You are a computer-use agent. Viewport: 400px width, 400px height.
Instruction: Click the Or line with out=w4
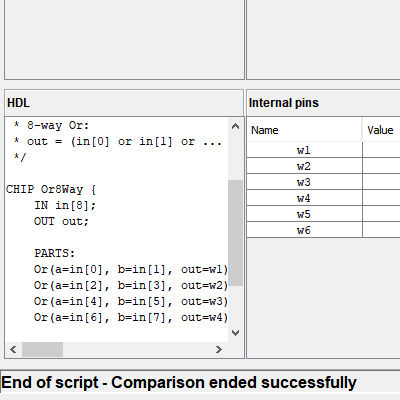coord(131,317)
